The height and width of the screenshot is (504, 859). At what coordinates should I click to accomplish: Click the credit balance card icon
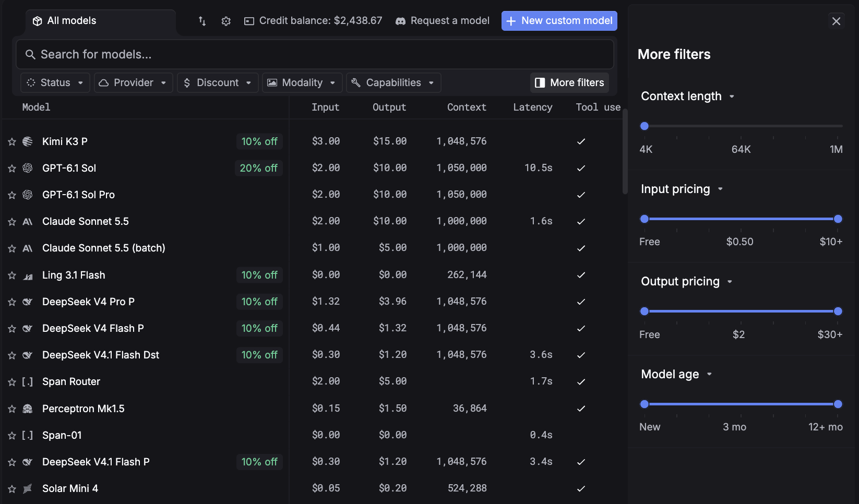coord(249,21)
